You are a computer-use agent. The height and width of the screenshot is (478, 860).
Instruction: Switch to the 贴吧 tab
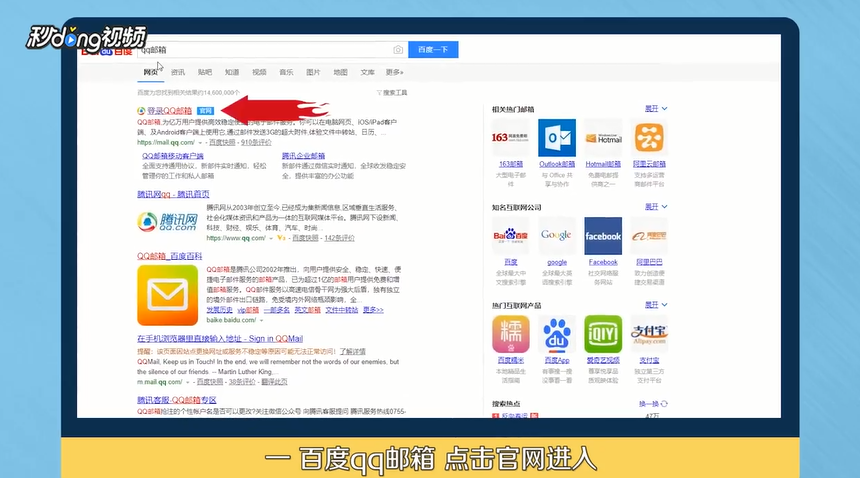[x=205, y=72]
